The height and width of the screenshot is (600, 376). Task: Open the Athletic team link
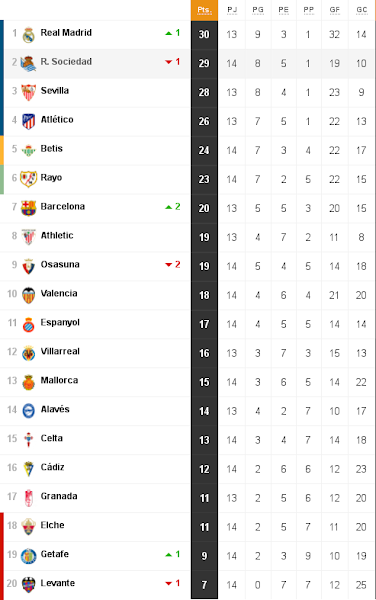57,235
